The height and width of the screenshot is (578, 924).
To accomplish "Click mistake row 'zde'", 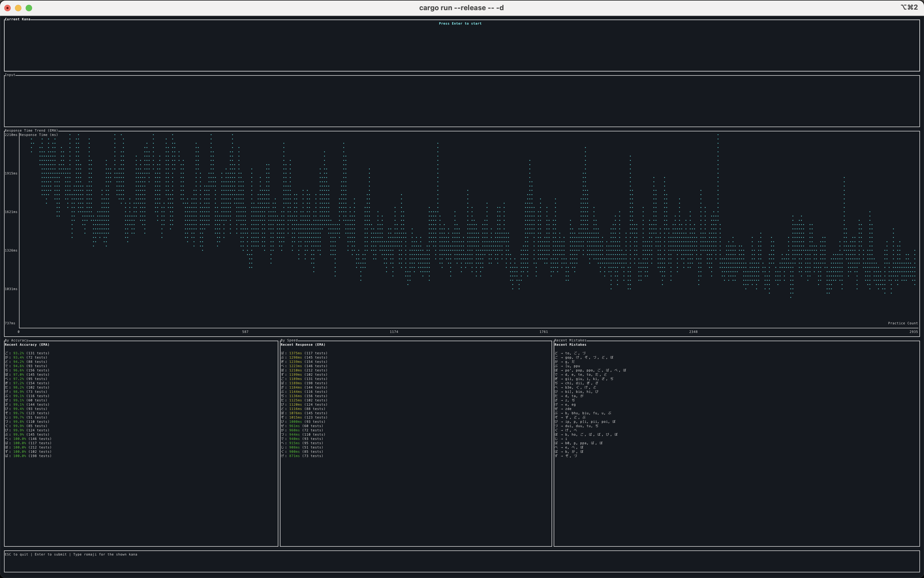I will (x=563, y=409).
